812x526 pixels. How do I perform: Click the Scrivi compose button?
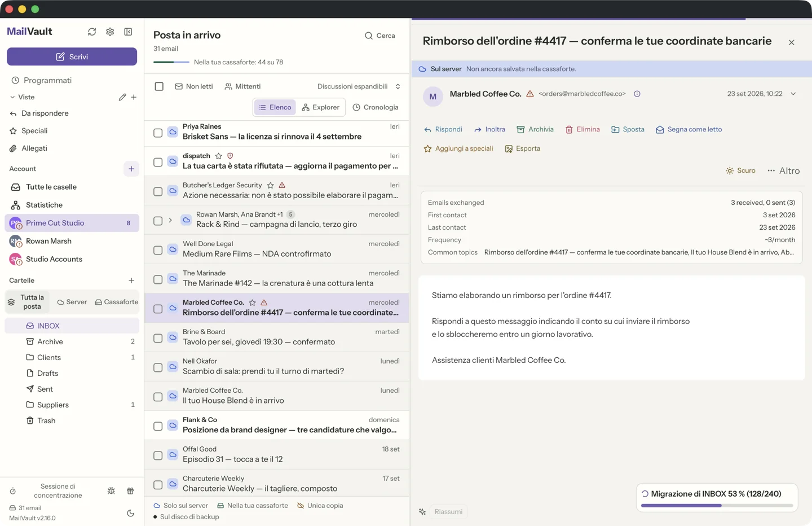[72, 56]
